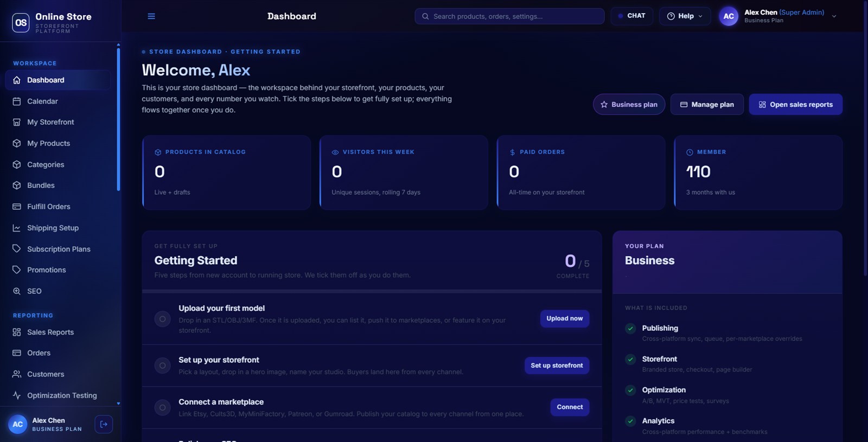Screen dimensions: 868x442
Task: Expand the account menu chevron
Action: click(x=834, y=16)
